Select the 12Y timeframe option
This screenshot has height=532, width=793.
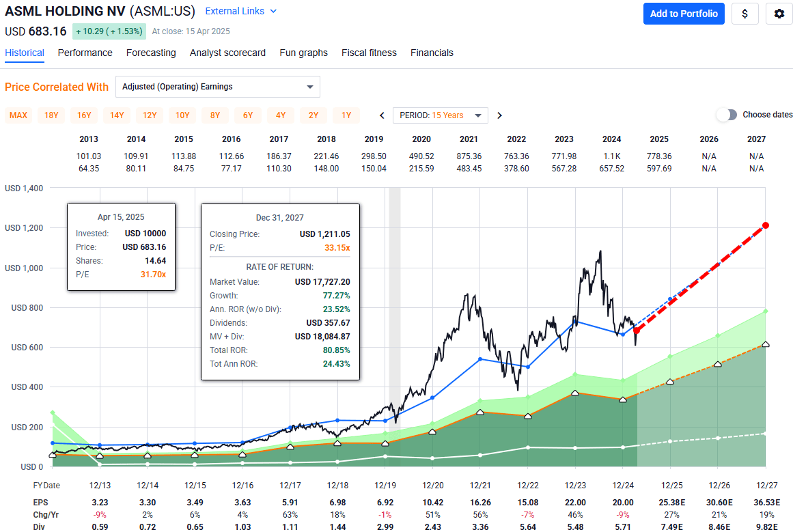(150, 115)
